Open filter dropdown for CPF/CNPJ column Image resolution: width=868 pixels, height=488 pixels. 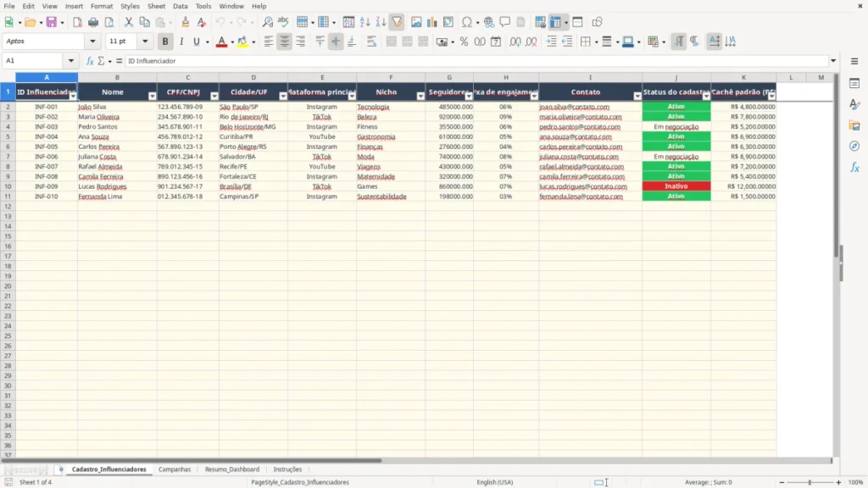point(214,97)
